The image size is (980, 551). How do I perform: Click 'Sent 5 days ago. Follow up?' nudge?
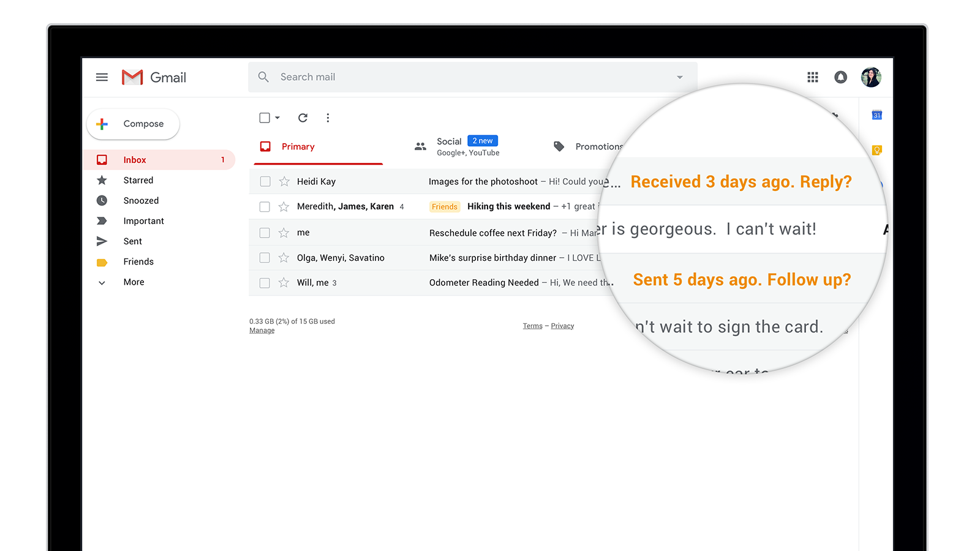click(742, 280)
